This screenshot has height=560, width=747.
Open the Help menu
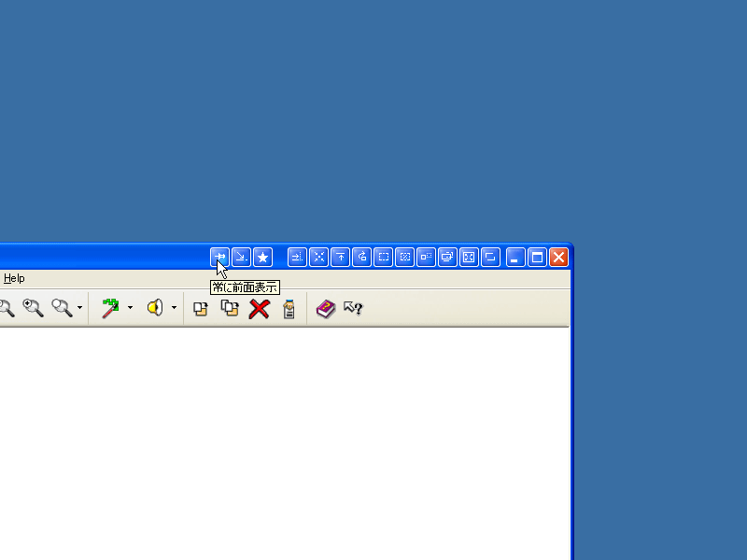click(14, 278)
